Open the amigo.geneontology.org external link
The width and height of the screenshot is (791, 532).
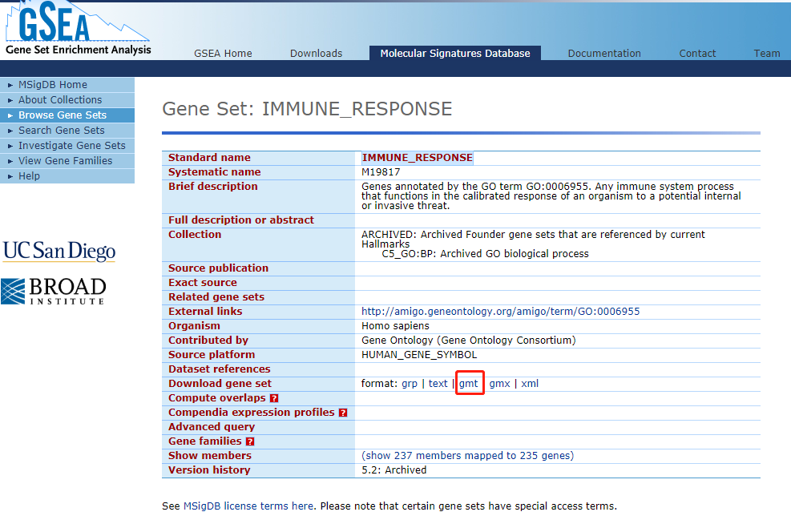501,312
